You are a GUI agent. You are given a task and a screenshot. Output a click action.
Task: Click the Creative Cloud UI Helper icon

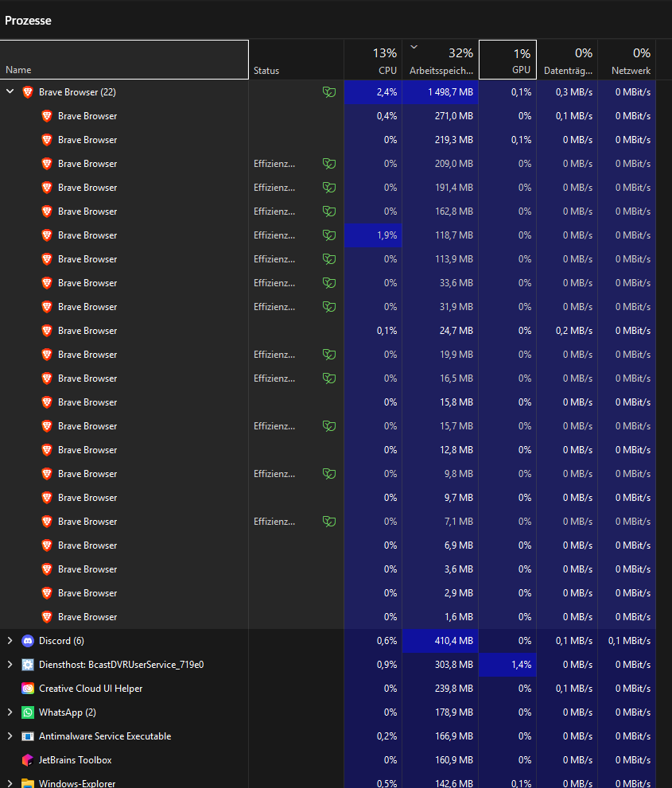click(28, 689)
